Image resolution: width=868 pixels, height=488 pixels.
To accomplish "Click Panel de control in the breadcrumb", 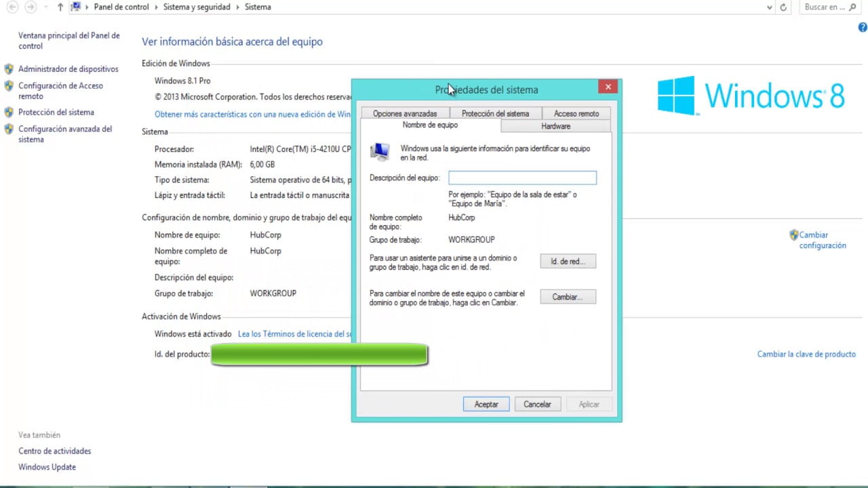I will (x=121, y=7).
